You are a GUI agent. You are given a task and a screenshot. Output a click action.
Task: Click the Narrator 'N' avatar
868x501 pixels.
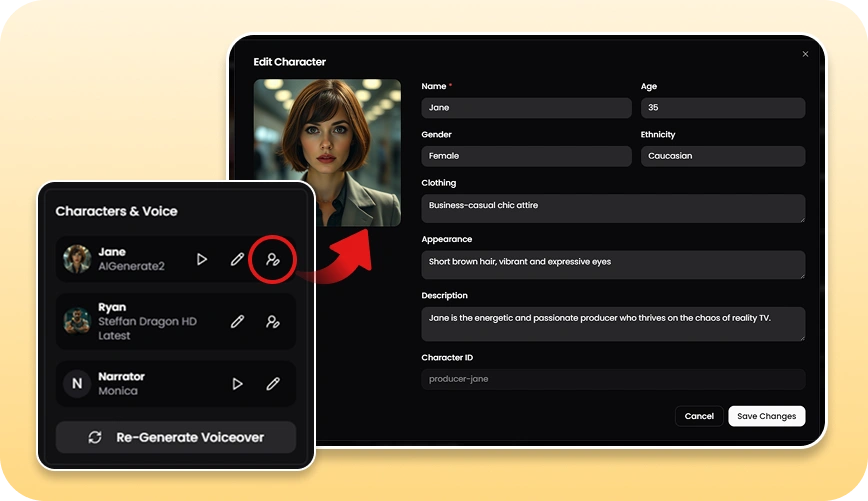77,384
